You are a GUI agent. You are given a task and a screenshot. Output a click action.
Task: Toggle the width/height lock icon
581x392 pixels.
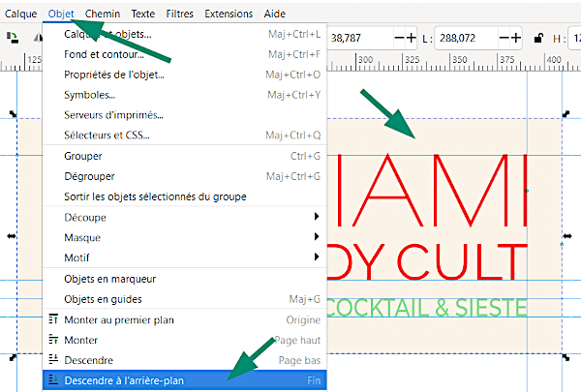[x=538, y=38]
